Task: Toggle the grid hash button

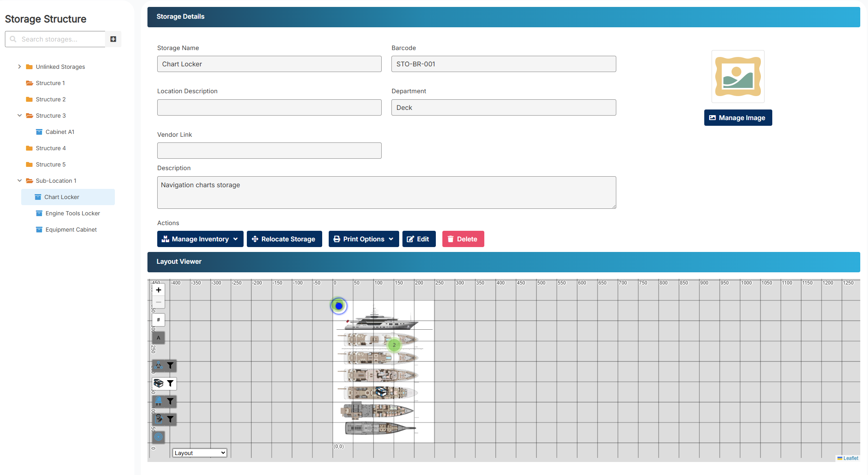Action: coord(158,320)
